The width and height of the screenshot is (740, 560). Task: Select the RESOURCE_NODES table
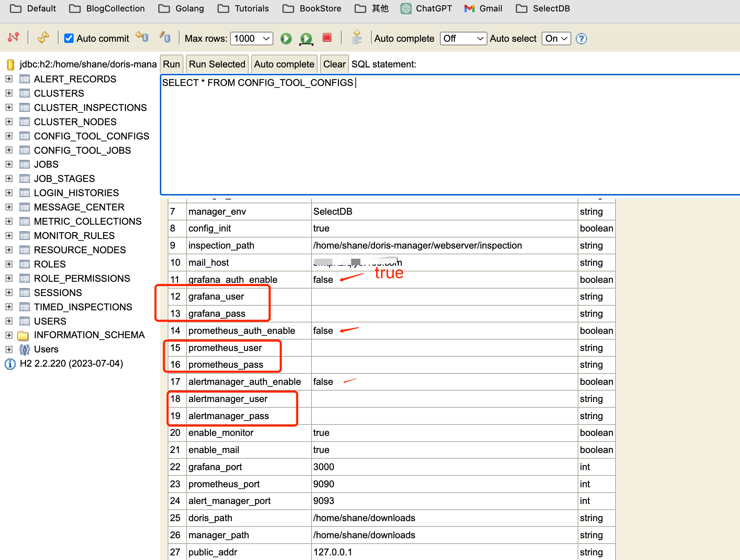coord(80,250)
